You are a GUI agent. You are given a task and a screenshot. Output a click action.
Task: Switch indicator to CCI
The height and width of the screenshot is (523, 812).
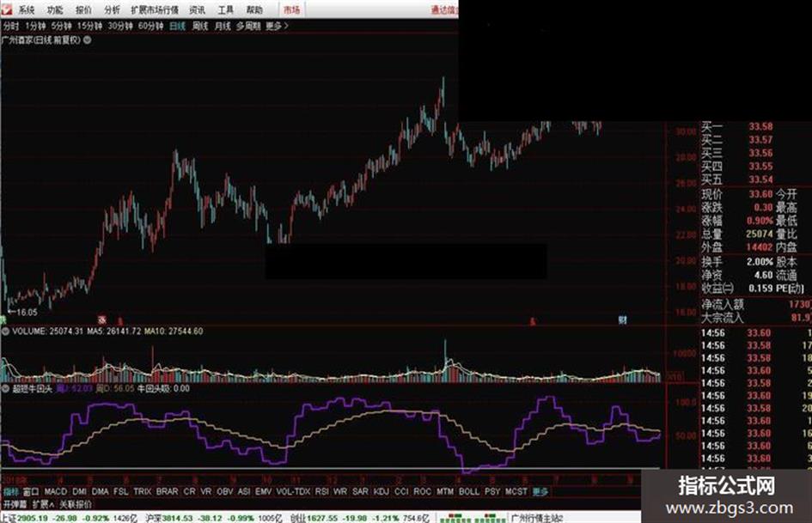(x=401, y=492)
